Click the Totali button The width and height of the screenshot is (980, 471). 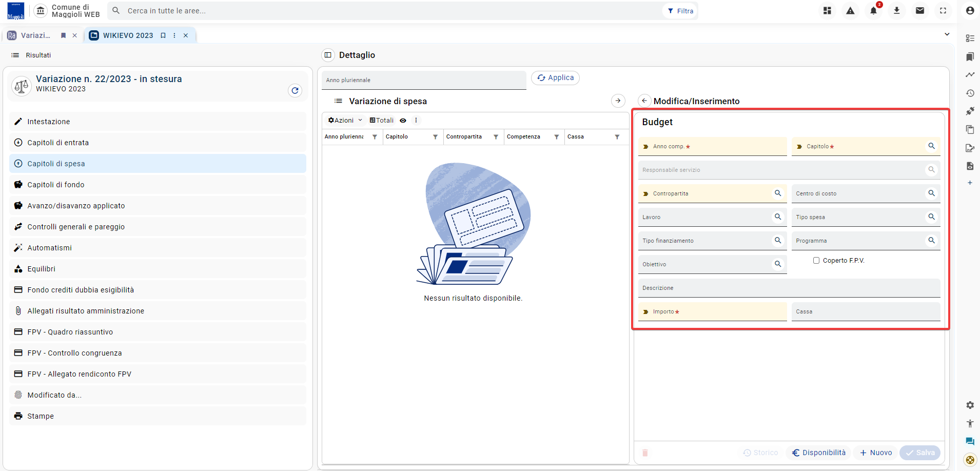[x=382, y=121]
